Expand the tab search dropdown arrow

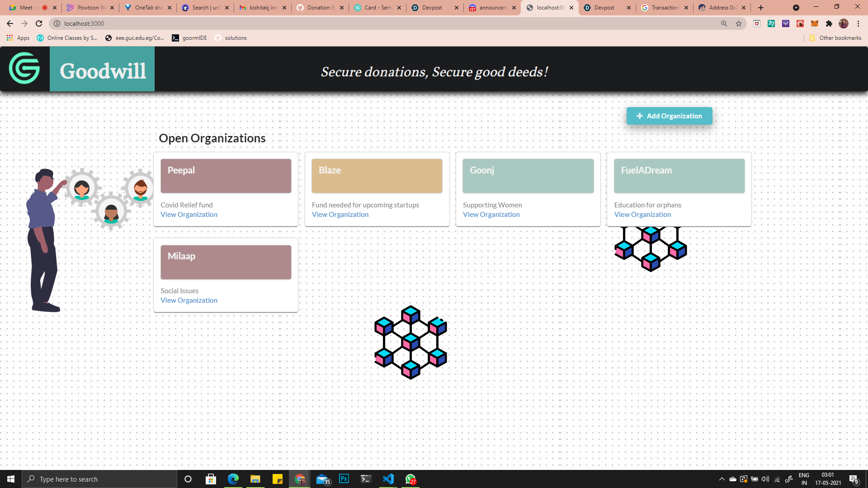pyautogui.click(x=796, y=8)
